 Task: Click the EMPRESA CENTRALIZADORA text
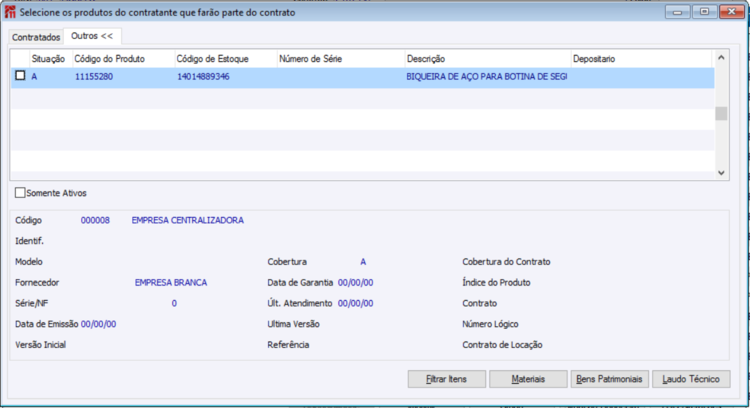(188, 221)
